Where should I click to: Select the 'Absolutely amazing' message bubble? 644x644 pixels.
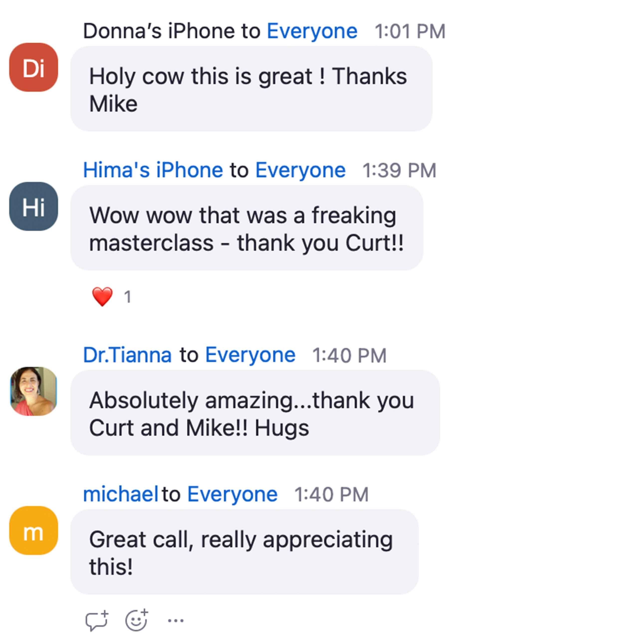tap(255, 413)
